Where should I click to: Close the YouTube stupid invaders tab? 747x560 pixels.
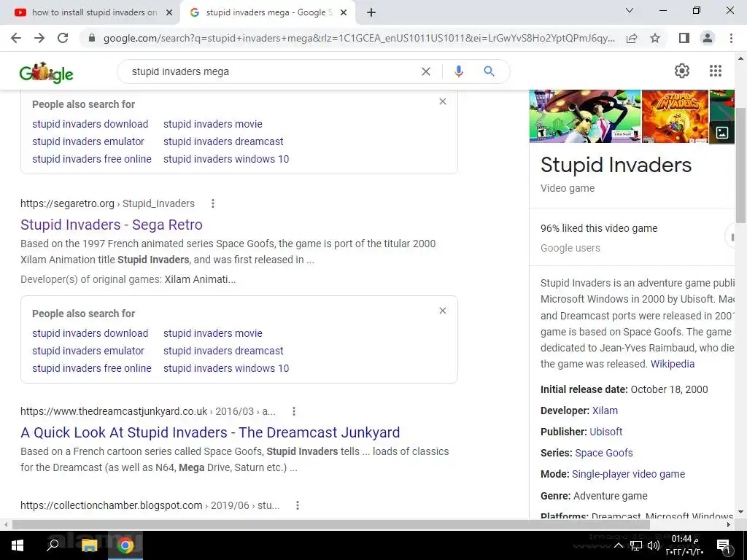[169, 13]
